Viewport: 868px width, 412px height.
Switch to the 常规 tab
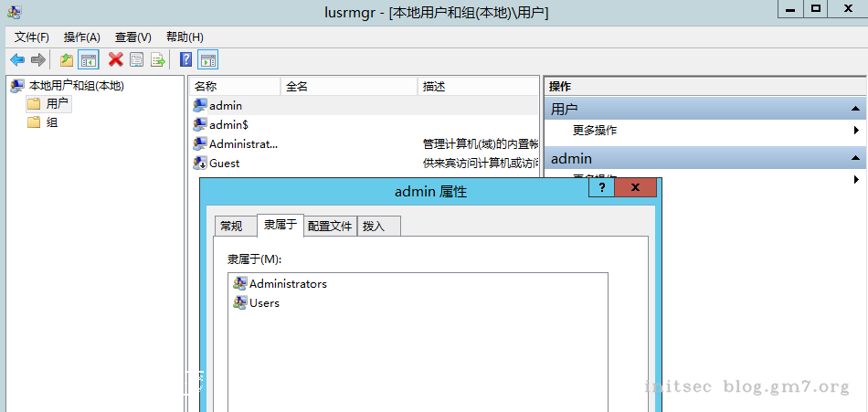point(232,226)
